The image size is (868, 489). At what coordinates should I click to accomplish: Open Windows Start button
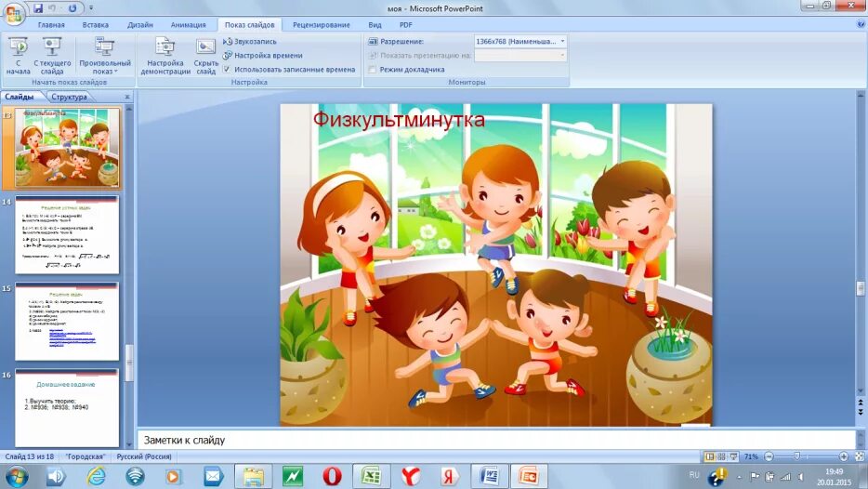pos(17,476)
